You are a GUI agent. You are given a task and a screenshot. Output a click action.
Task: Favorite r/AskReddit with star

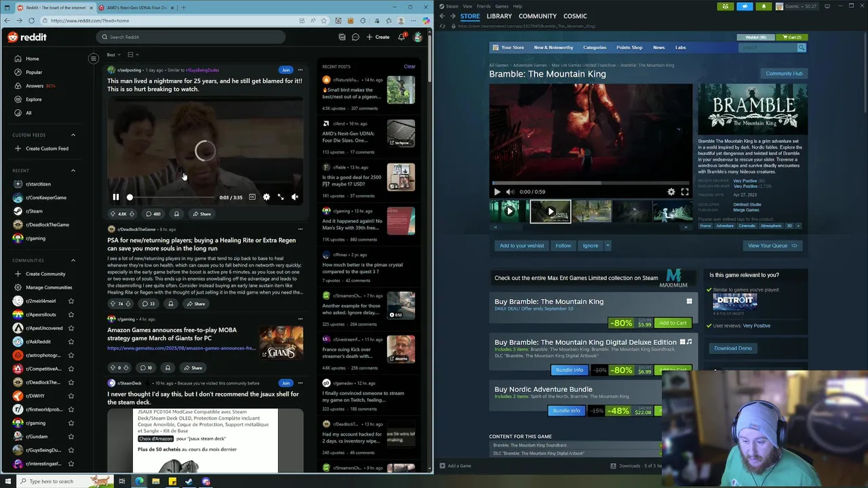point(71,342)
